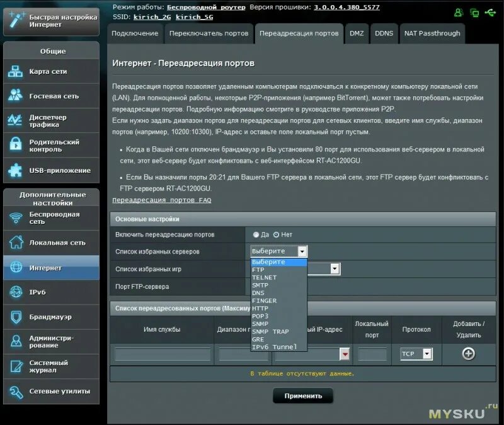Open the favorite games list dropdown
The image size is (504, 425).
coord(335,269)
